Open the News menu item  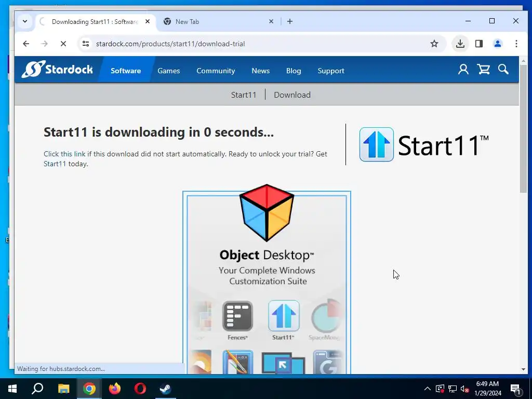coord(261,71)
